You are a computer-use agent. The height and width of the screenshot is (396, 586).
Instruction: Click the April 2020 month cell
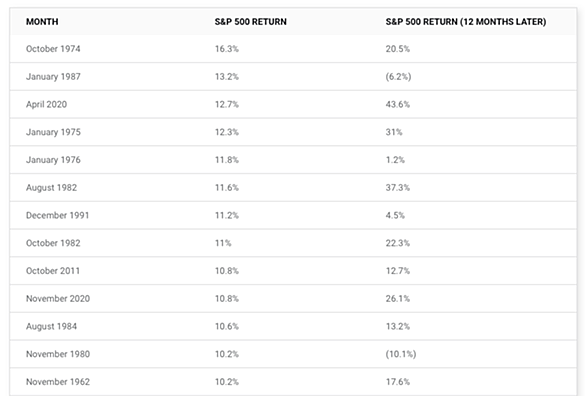(x=46, y=104)
